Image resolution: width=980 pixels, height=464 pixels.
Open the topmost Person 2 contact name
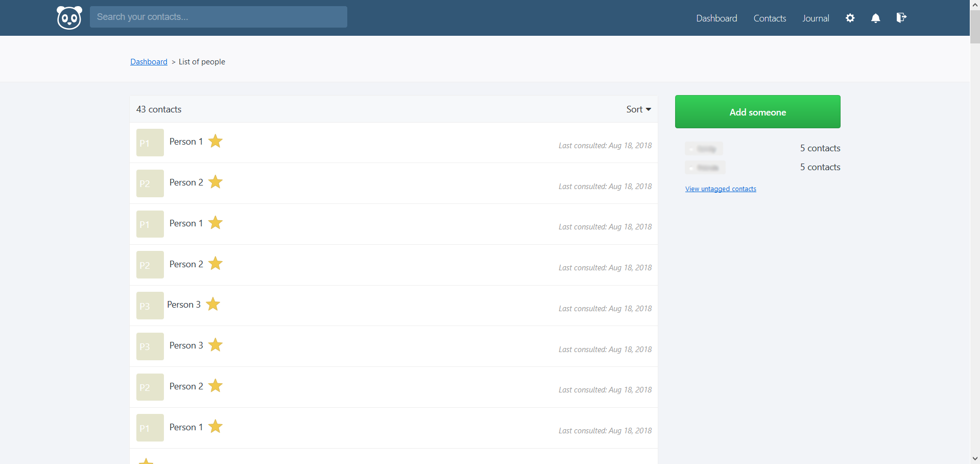pos(186,182)
